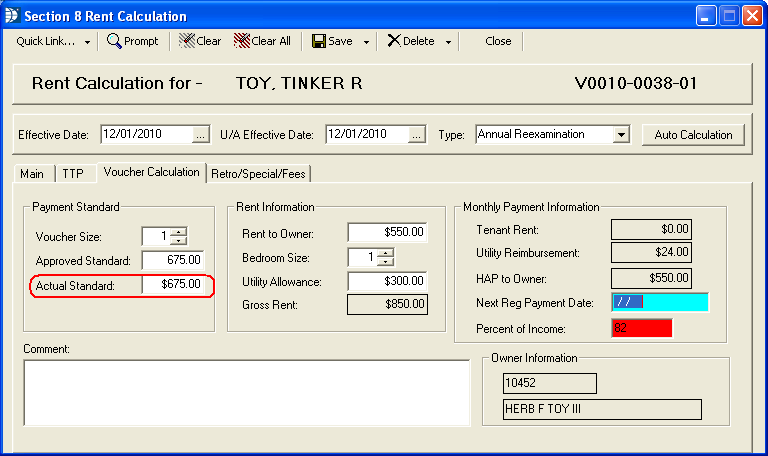Click the red Percent of Income field
This screenshot has height=456, width=768.
642,328
